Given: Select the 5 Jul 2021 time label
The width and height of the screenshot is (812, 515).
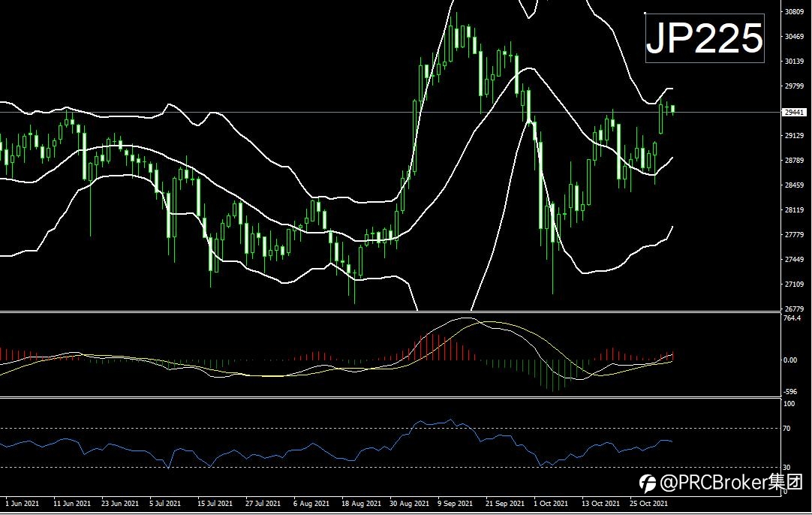Looking at the screenshot, I should pos(165,503).
